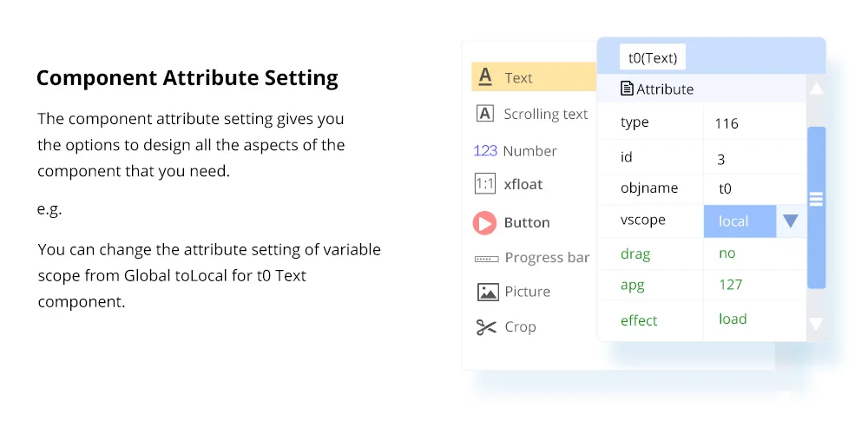
Task: Click the effect attribute value load
Action: click(x=733, y=319)
